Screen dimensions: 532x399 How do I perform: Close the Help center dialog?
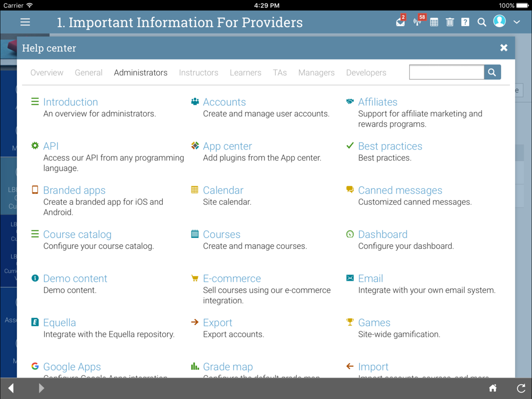pyautogui.click(x=504, y=48)
